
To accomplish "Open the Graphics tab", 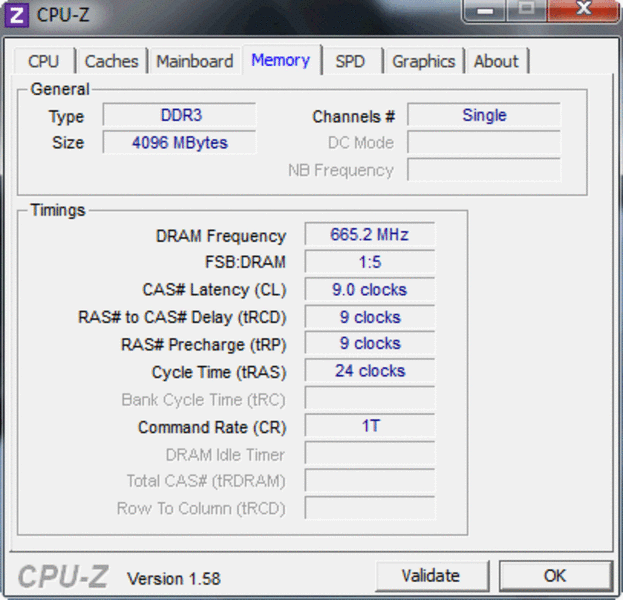I will pos(424,61).
